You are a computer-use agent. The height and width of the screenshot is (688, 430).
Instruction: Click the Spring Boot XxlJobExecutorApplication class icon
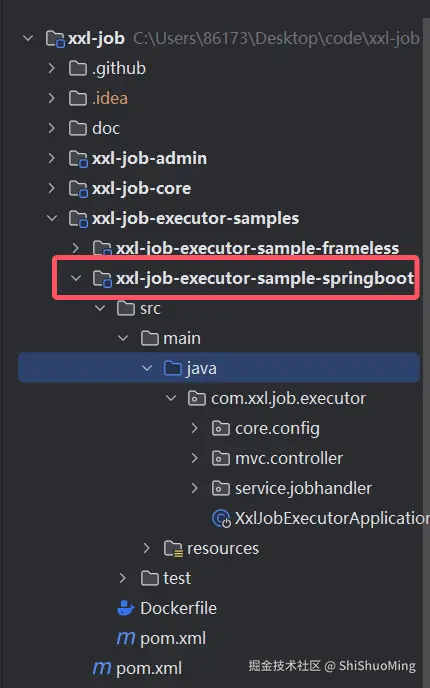coord(221,519)
